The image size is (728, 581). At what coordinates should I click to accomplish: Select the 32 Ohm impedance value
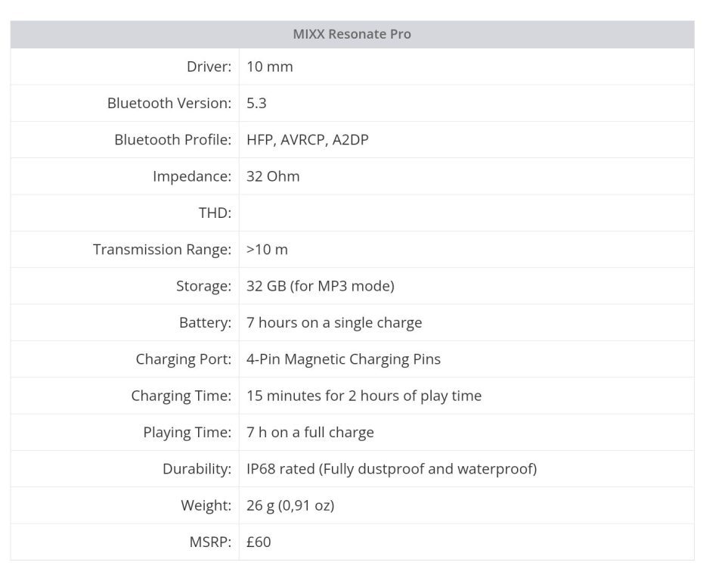click(x=273, y=176)
